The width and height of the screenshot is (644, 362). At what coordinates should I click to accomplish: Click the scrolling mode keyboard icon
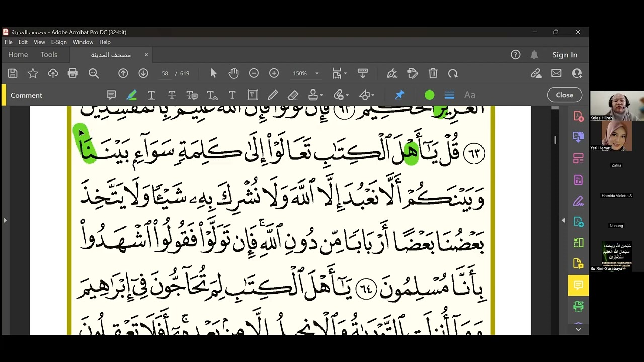[x=363, y=73]
